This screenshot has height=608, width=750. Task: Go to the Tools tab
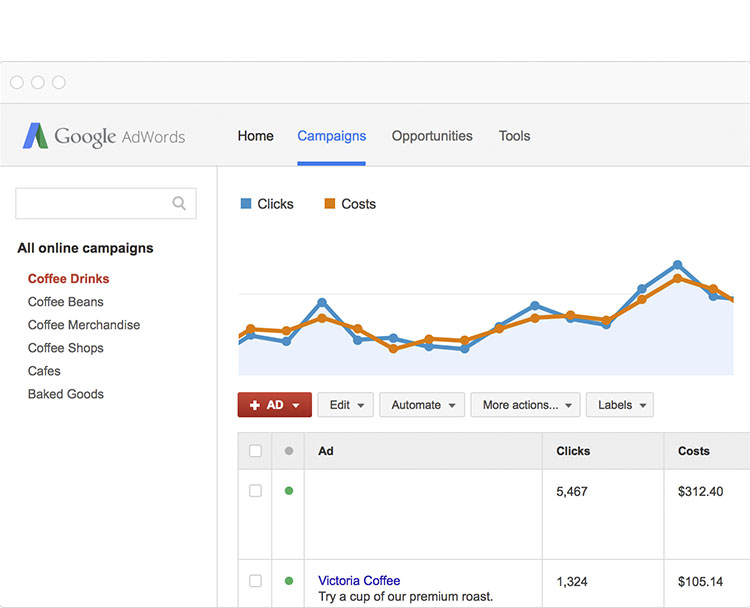tap(514, 136)
